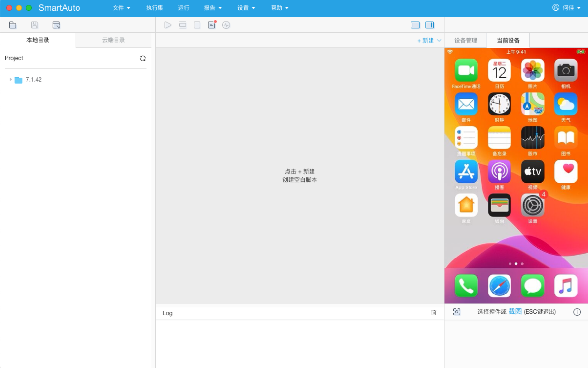Screen dimensions: 588x368
Task: Tap FaceTime app on device screen
Action: (466, 71)
